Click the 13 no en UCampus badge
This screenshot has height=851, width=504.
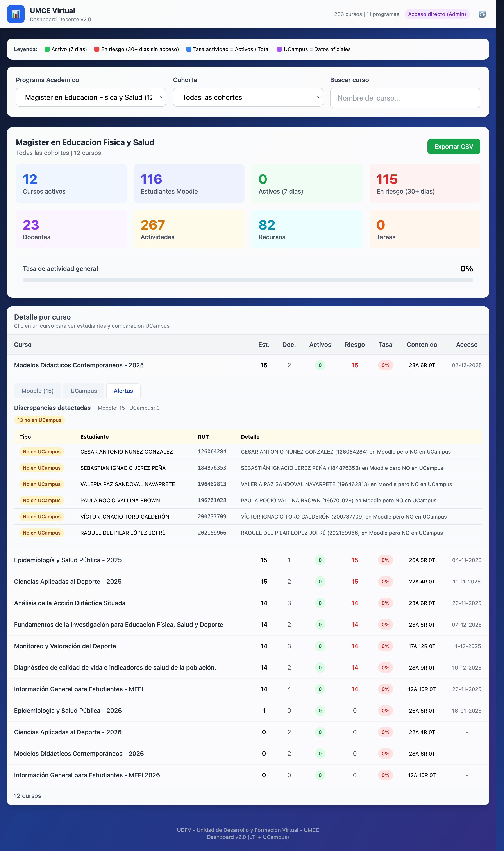click(x=39, y=420)
